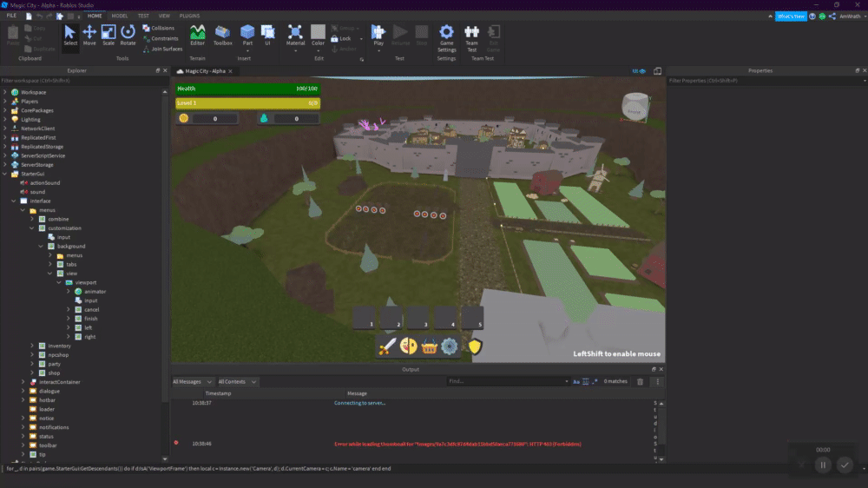
Task: Start Play testing
Action: [x=378, y=36]
